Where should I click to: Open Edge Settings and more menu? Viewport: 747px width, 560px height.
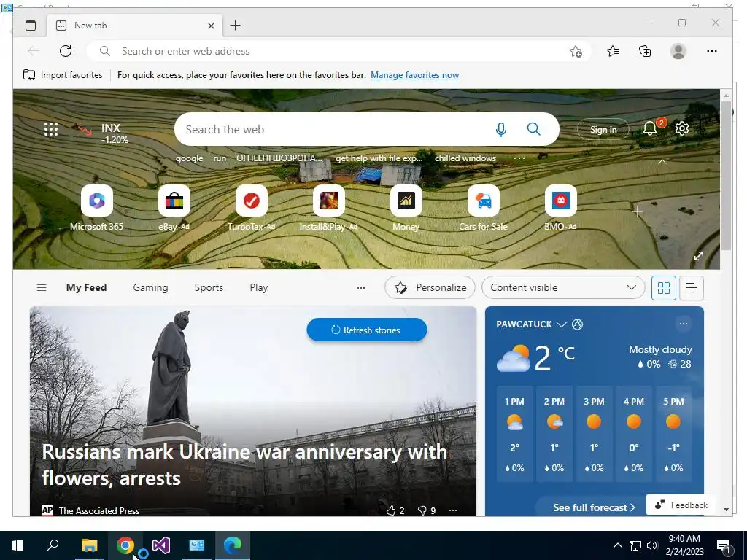point(712,51)
